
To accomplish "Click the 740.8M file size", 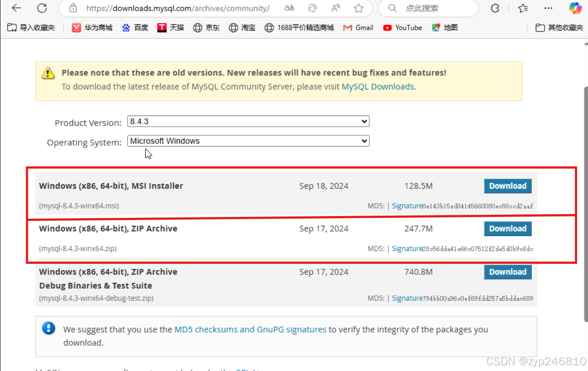I will click(x=418, y=272).
